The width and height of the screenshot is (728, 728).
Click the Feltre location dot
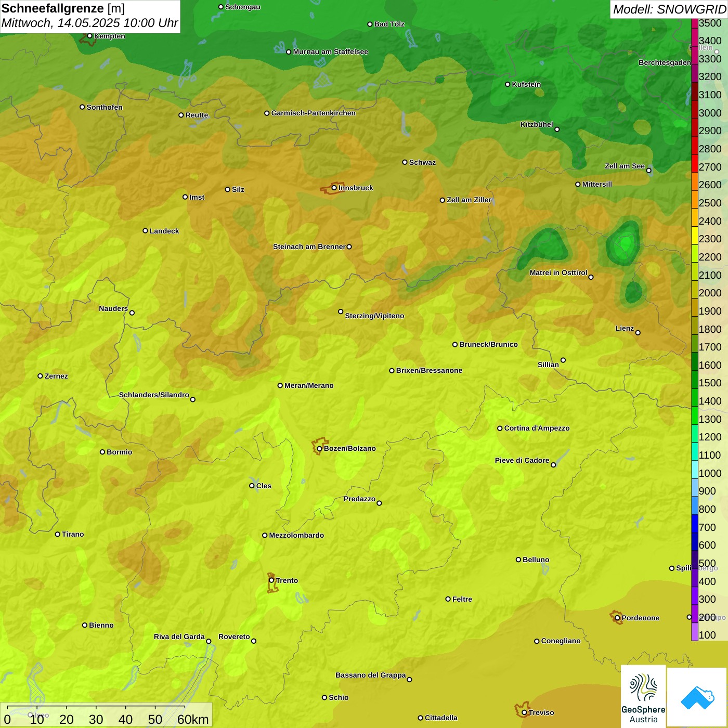pyautogui.click(x=448, y=599)
